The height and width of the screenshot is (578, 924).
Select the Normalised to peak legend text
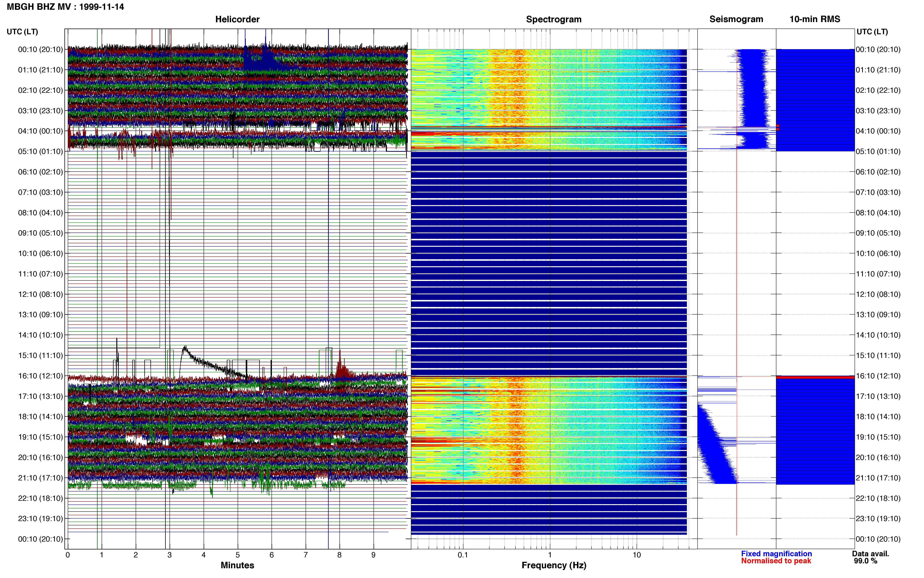coord(776,561)
